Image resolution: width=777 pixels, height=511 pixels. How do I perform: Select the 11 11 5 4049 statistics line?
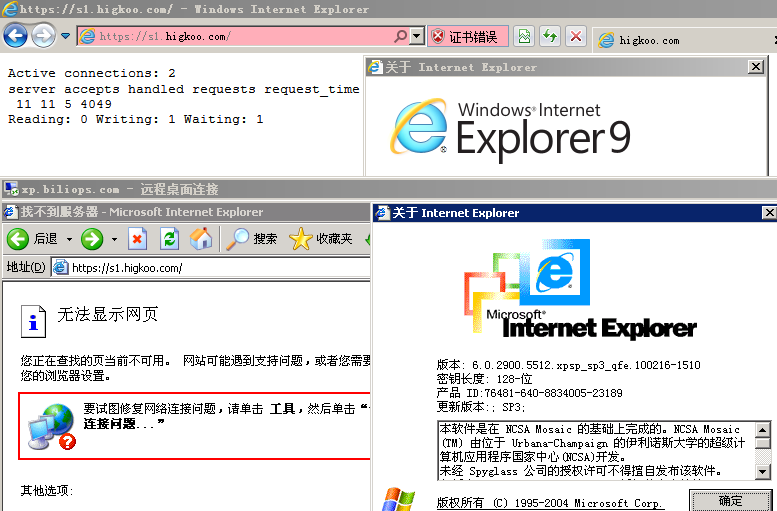tap(64, 104)
